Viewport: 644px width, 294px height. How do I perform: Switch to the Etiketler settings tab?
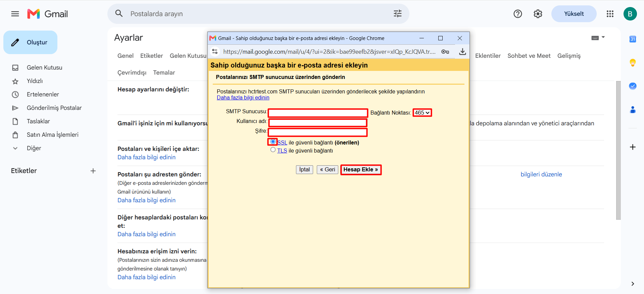[x=152, y=56]
